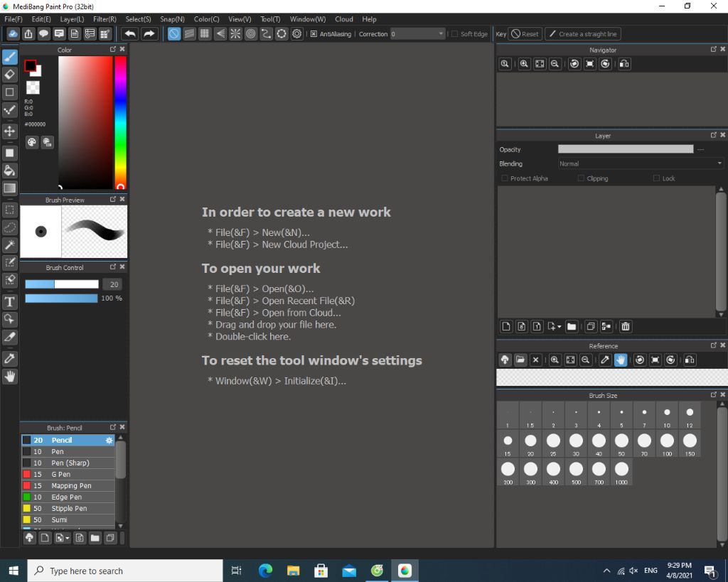Screen dimensions: 728x582
Task: Select Stipple Pen brush
Action: pos(68,509)
